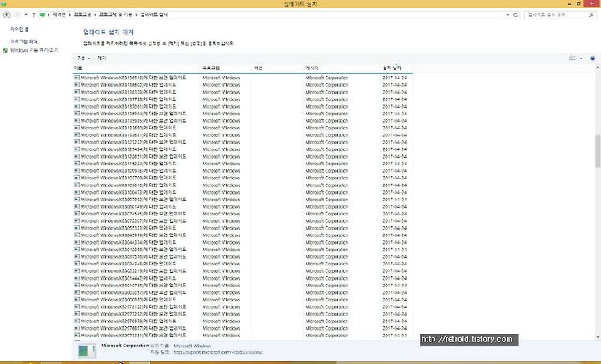Select the KB3135985 security update row name
This screenshot has width=601, height=364.
pos(134,120)
